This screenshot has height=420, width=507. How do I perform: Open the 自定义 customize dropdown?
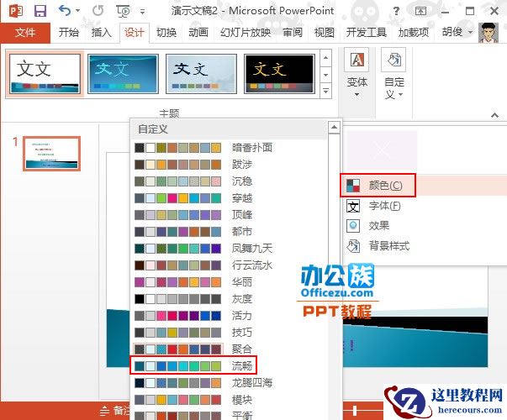pyautogui.click(x=393, y=74)
